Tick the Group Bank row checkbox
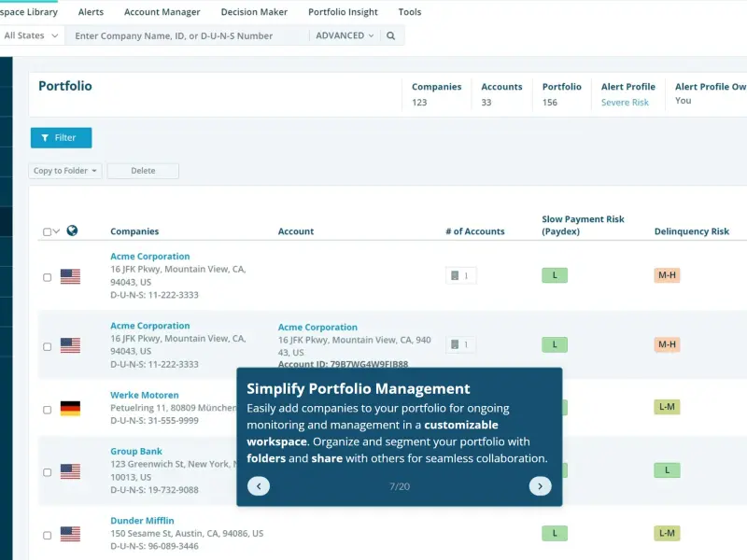The image size is (747, 560). (x=48, y=472)
